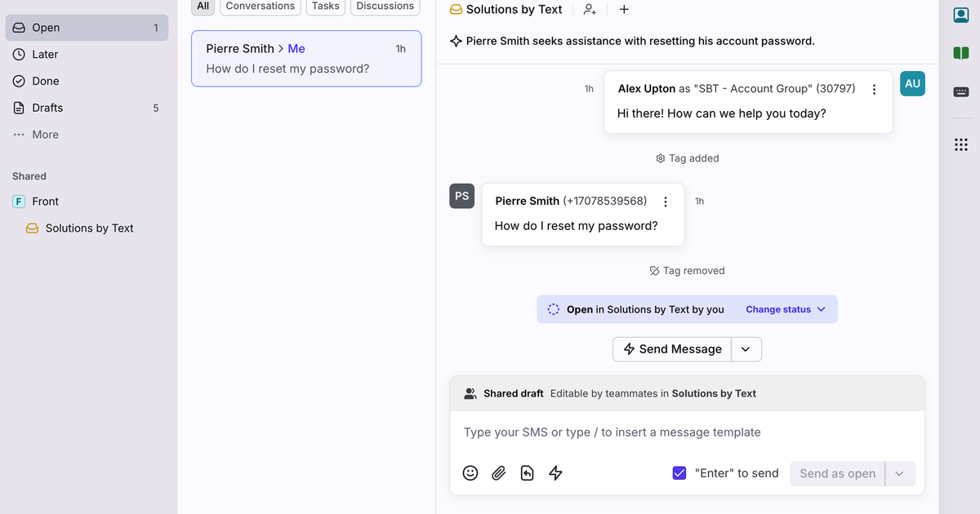Viewport: 980px width, 514px height.
Task: Click the AU avatar badge
Action: coord(912,84)
